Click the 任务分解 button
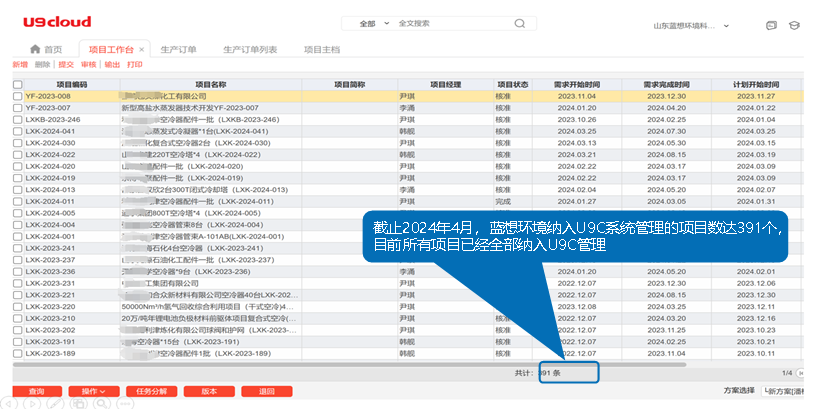Screen dimensions: 831x410 click(x=152, y=391)
